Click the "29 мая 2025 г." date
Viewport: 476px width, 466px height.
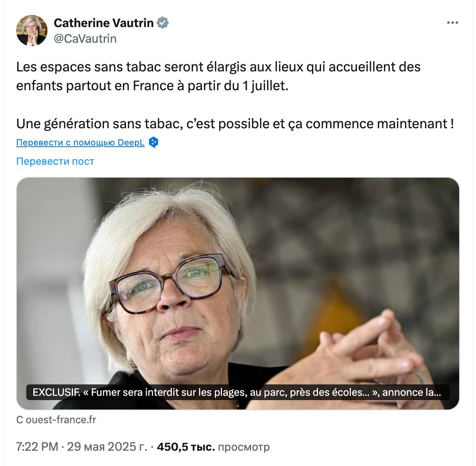[107, 447]
